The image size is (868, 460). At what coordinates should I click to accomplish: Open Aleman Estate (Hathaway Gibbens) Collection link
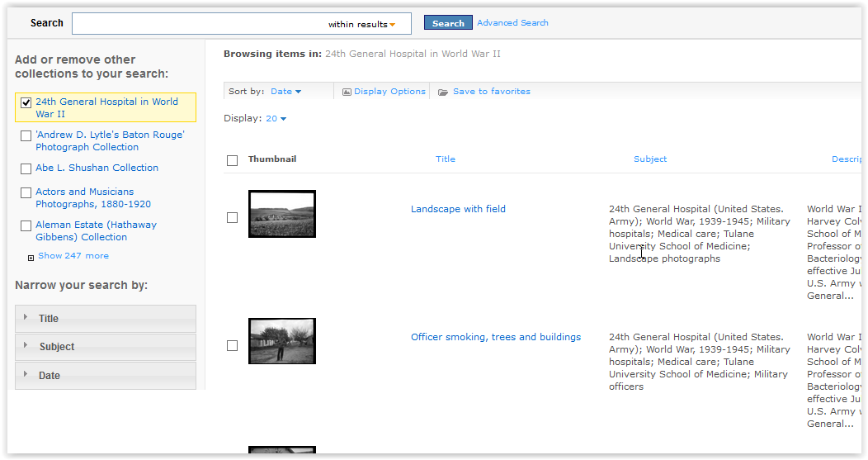[x=96, y=230]
